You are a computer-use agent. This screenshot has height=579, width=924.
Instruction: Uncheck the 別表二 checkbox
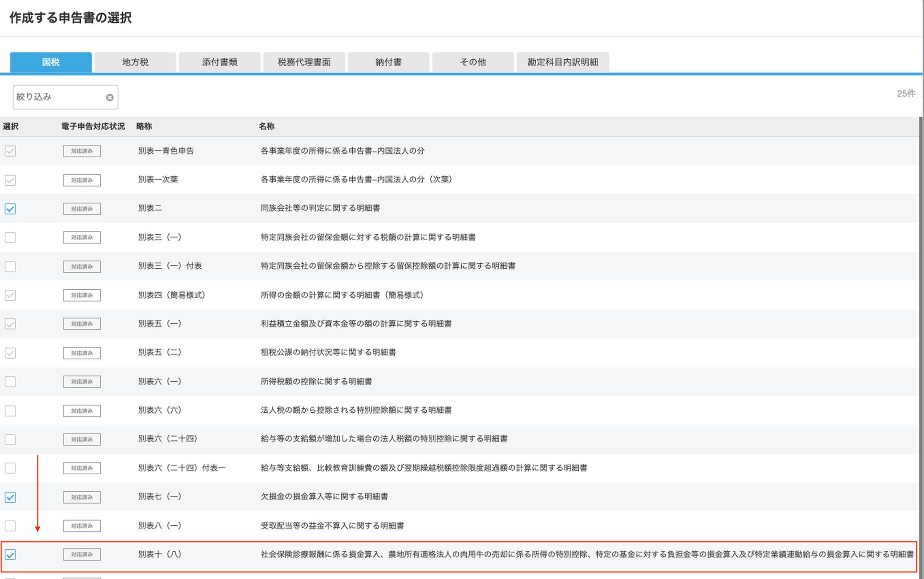(x=10, y=209)
